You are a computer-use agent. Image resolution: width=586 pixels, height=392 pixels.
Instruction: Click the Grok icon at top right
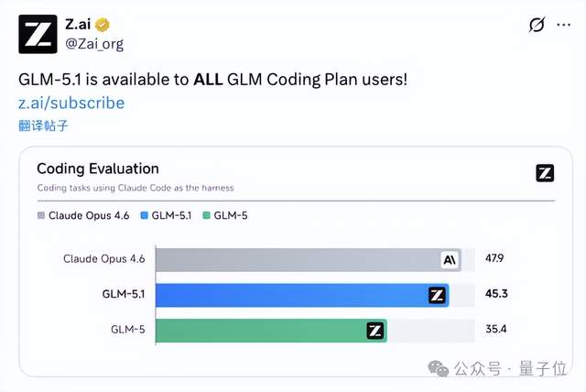(x=537, y=25)
